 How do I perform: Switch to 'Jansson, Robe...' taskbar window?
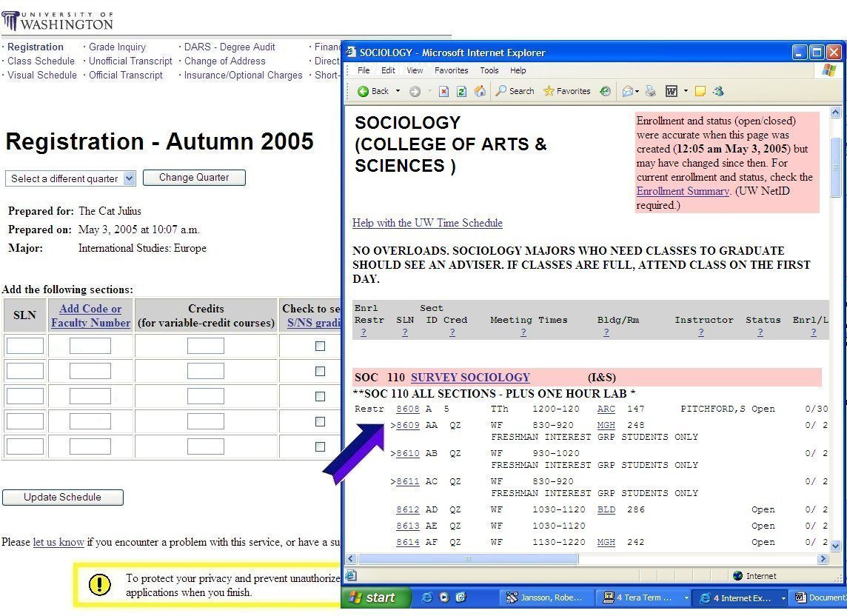pyautogui.click(x=546, y=597)
